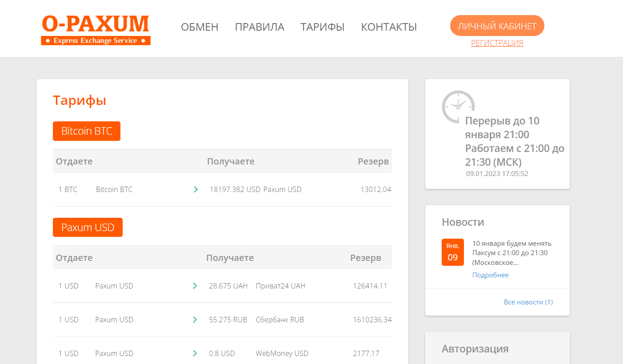623x364 pixels.
Task: Open the ОБМЕН menu item
Action: 200,27
